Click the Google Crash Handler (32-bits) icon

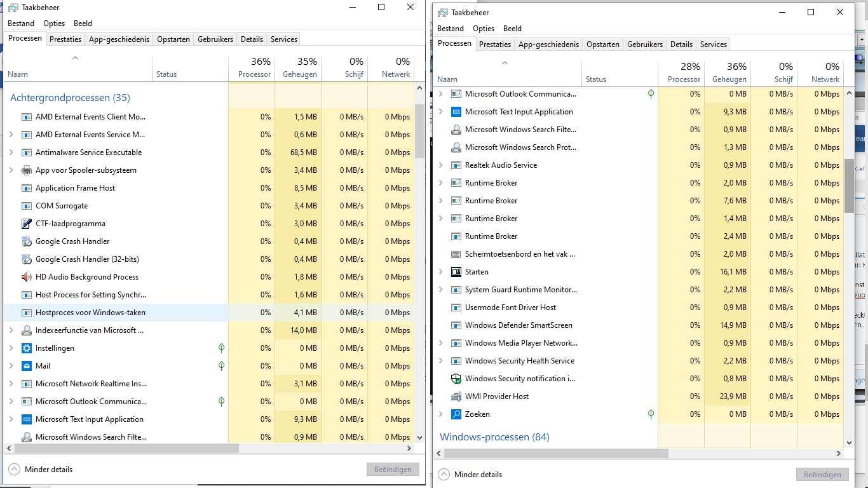pos(27,259)
